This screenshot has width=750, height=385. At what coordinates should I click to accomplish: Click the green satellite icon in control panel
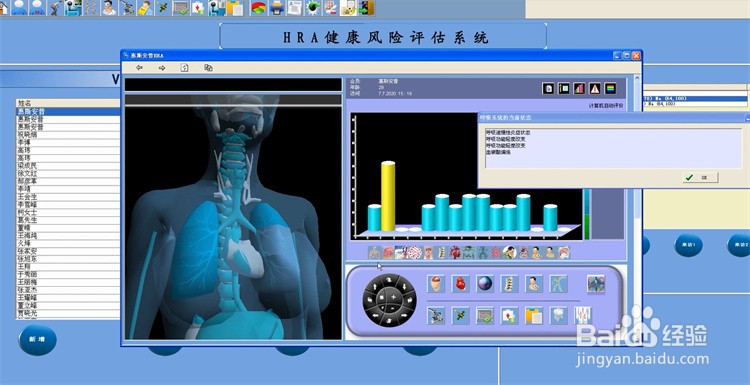pyautogui.click(x=460, y=316)
